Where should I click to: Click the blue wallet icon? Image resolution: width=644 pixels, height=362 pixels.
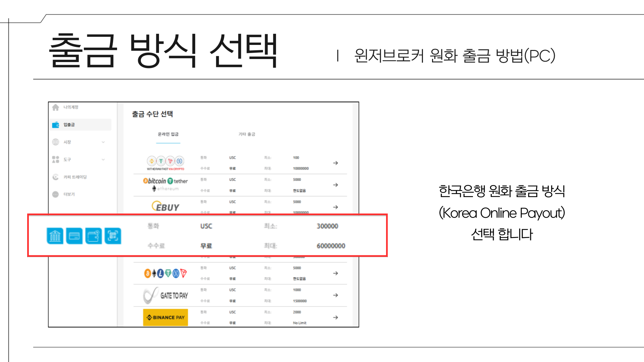coord(93,236)
